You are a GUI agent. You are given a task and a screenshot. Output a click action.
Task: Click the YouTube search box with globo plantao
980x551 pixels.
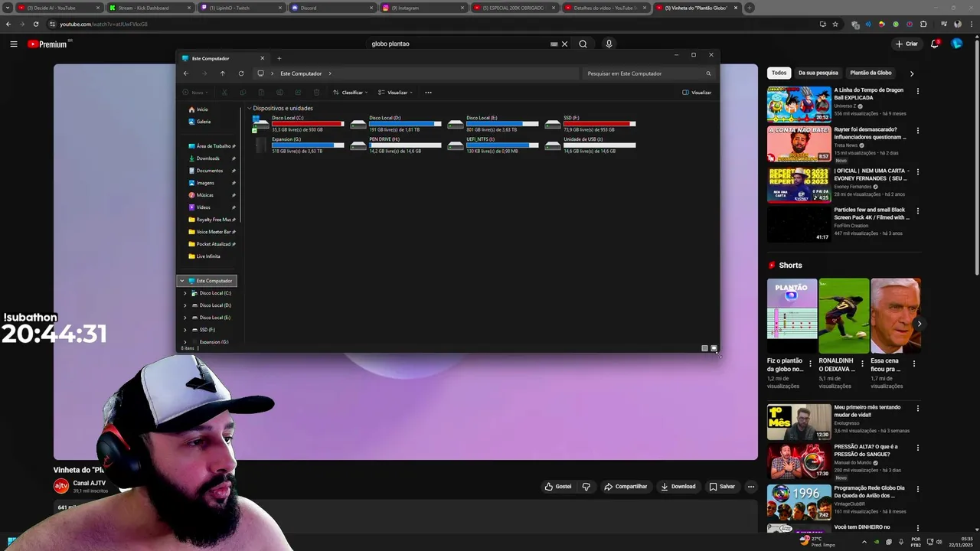point(459,44)
